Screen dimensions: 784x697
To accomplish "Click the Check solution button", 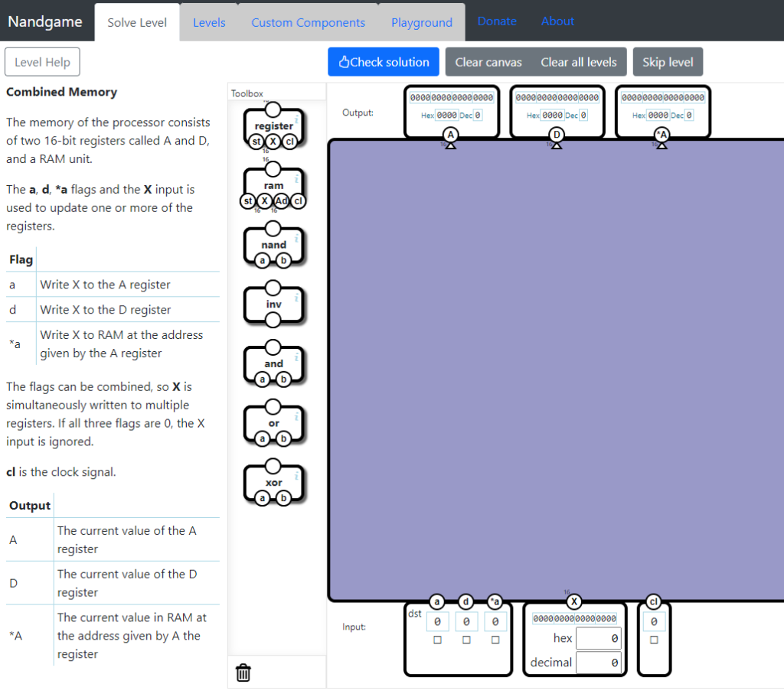I will click(384, 62).
